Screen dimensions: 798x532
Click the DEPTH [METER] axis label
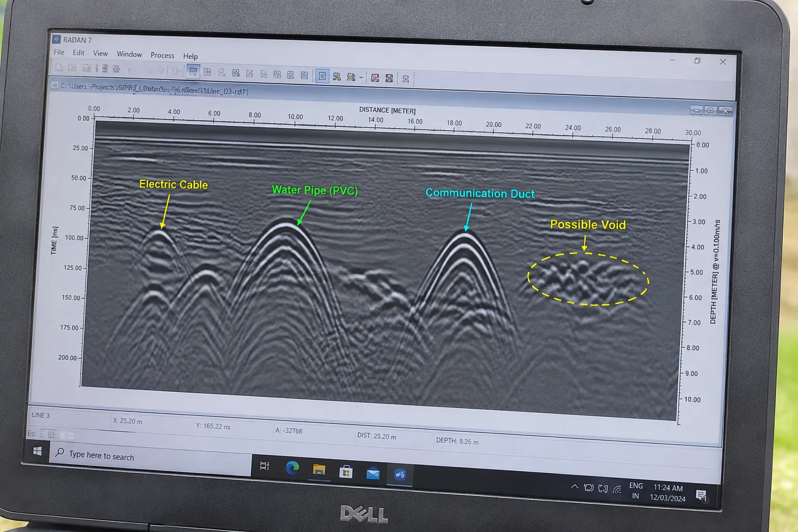pos(715,272)
